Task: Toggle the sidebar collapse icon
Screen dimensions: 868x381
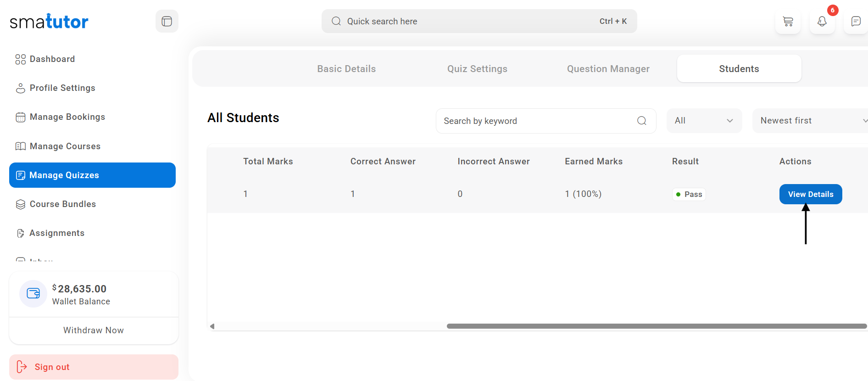Action: (x=167, y=21)
